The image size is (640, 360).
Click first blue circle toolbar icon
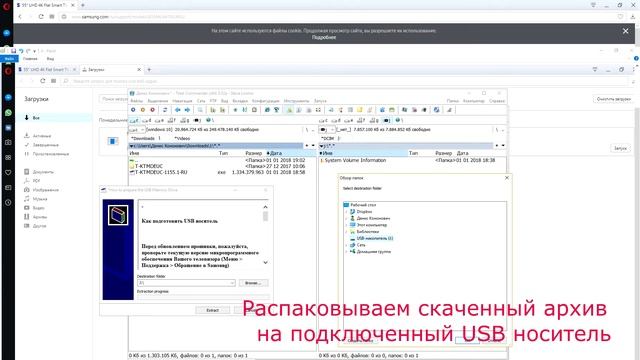pos(133,110)
